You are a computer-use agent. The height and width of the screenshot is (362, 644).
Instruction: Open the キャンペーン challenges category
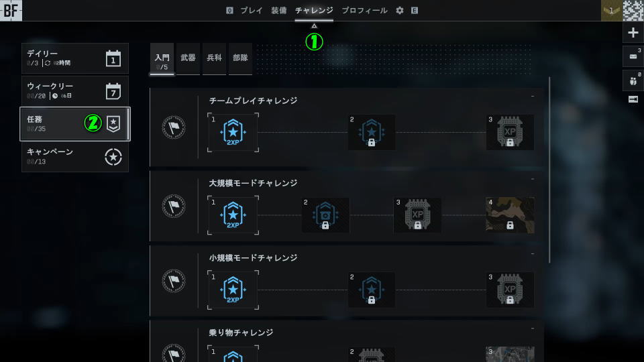(x=74, y=157)
